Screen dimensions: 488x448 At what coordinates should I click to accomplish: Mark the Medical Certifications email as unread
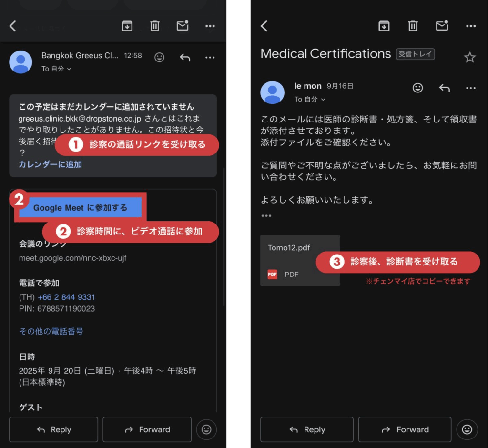click(x=442, y=26)
